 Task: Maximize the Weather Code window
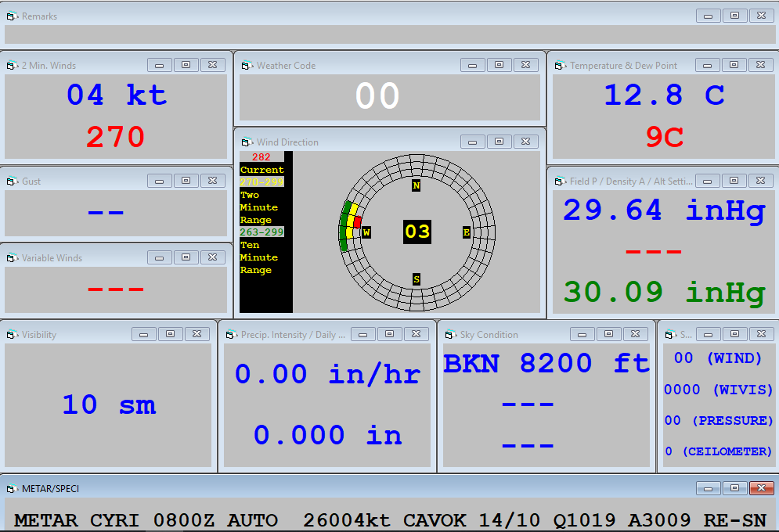tap(499, 65)
